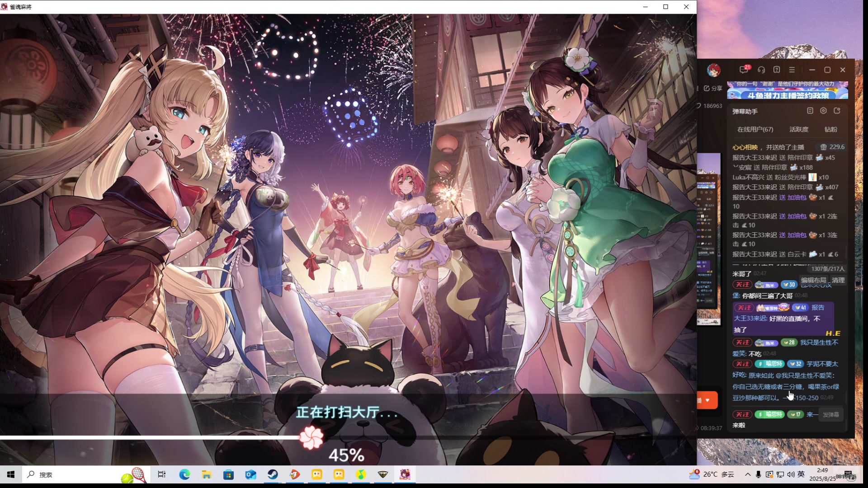Click the 发弹幕 send danmaku button
The image size is (868, 488).
[831, 414]
